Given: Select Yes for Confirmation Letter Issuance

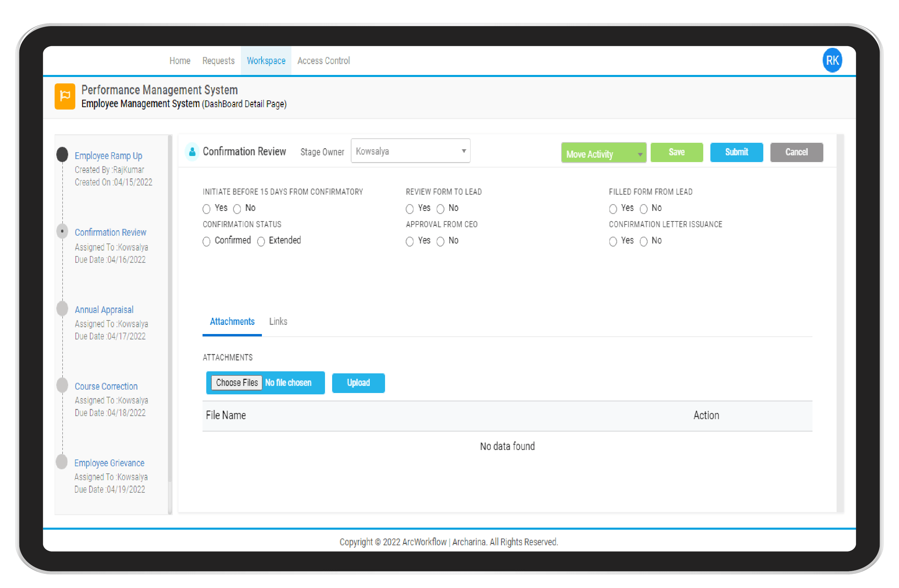Looking at the screenshot, I should coord(613,242).
